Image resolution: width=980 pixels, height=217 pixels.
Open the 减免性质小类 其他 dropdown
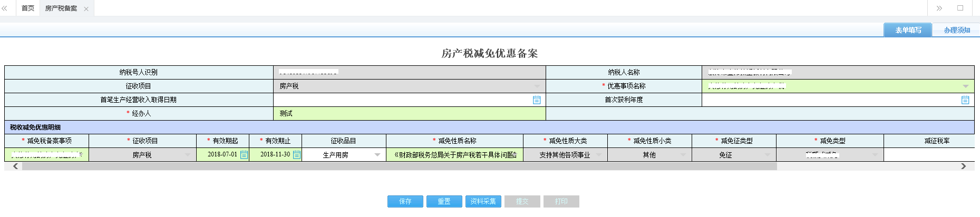[683, 155]
